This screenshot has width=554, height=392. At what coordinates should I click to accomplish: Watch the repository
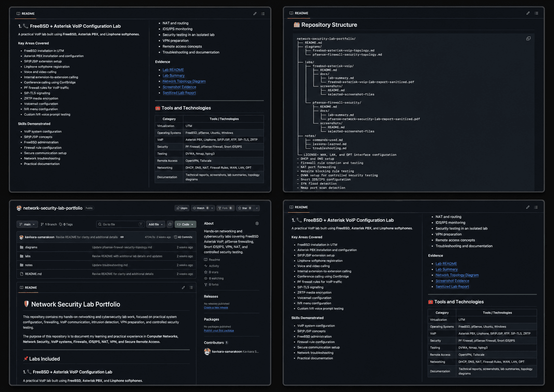pyautogui.click(x=201, y=208)
